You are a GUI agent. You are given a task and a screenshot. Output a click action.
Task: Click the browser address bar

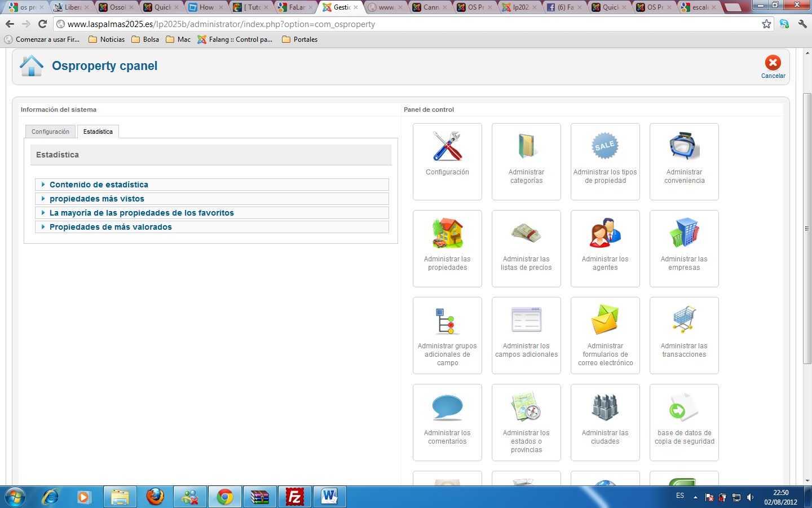click(395, 24)
